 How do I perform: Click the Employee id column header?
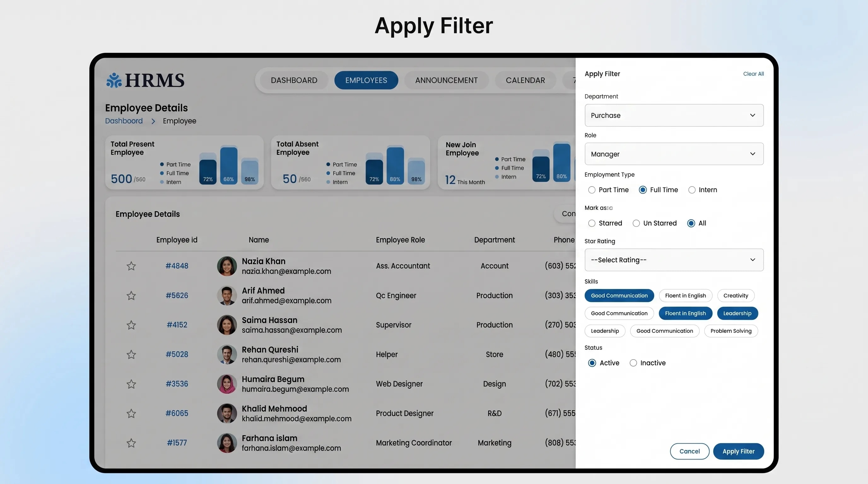pos(177,240)
